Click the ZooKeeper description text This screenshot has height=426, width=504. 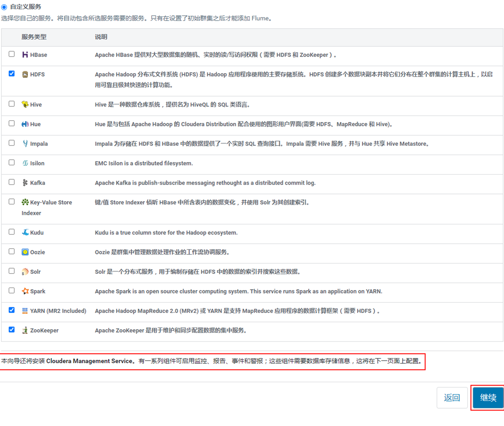(x=171, y=330)
